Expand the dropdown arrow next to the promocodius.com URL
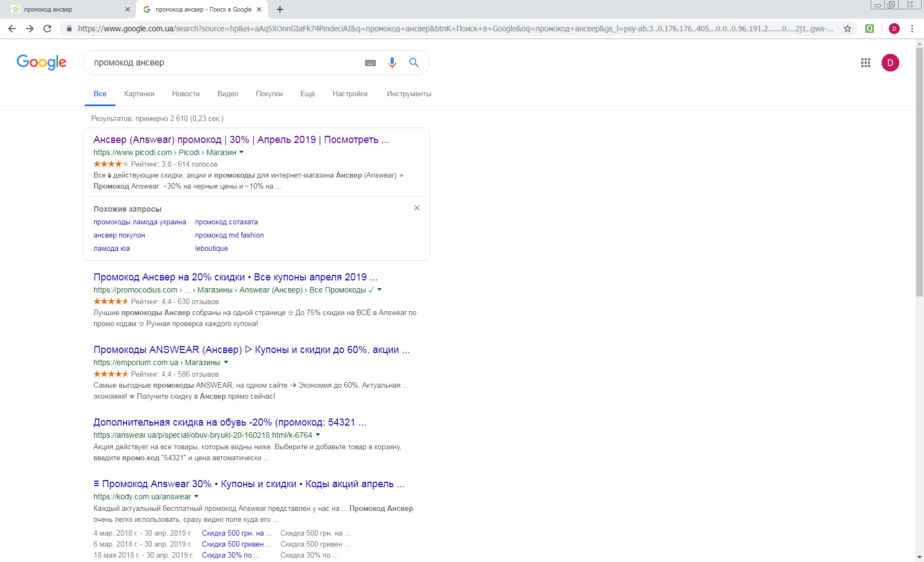Image resolution: width=924 pixels, height=562 pixels. click(380, 290)
